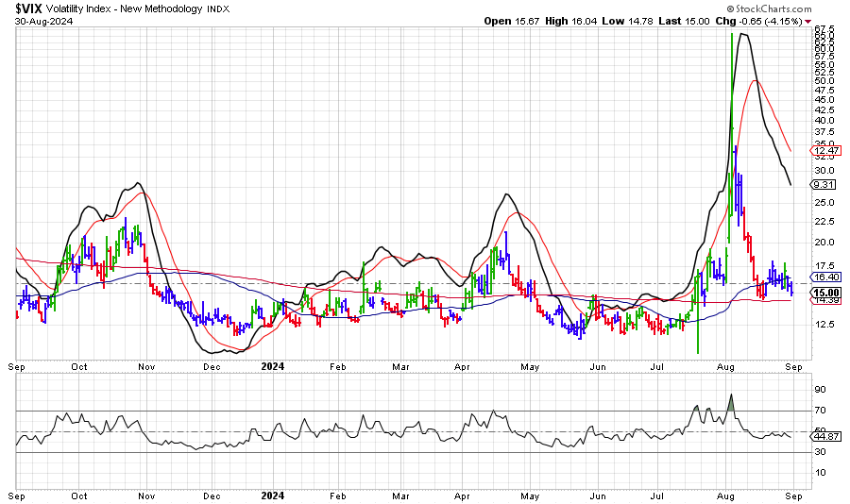Click the 70 overbought level label in RSI panel
The height and width of the screenshot is (504, 850).
pos(819,411)
